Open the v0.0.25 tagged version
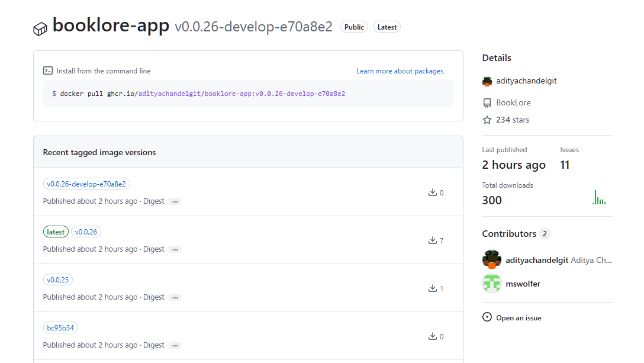Screen dimensions: 644x363 click(58, 280)
